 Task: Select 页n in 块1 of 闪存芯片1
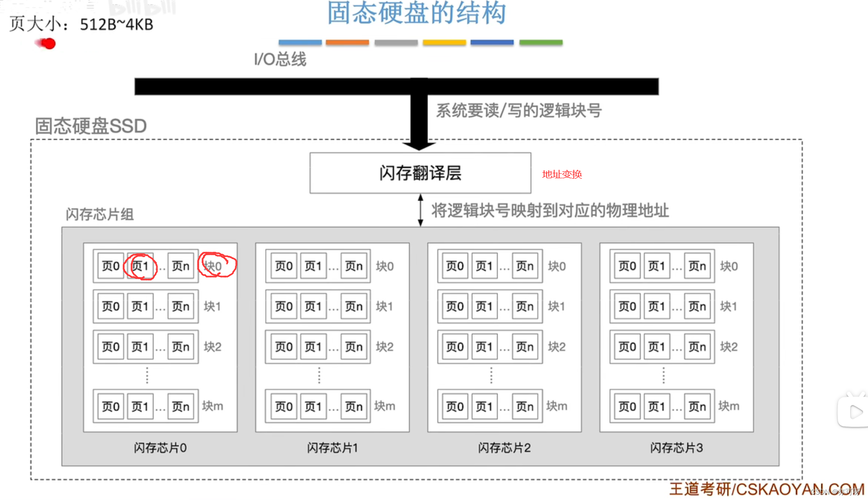[x=354, y=306]
